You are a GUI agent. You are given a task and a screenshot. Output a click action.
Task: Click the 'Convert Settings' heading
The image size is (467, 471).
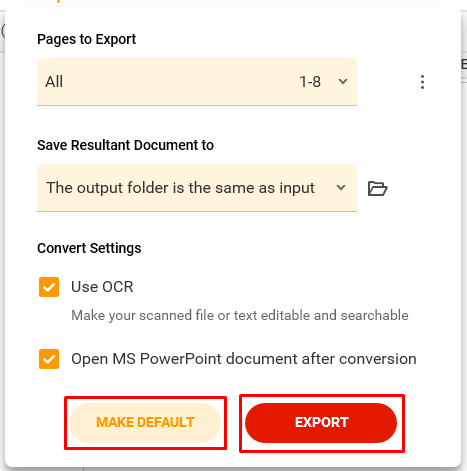[x=89, y=248]
